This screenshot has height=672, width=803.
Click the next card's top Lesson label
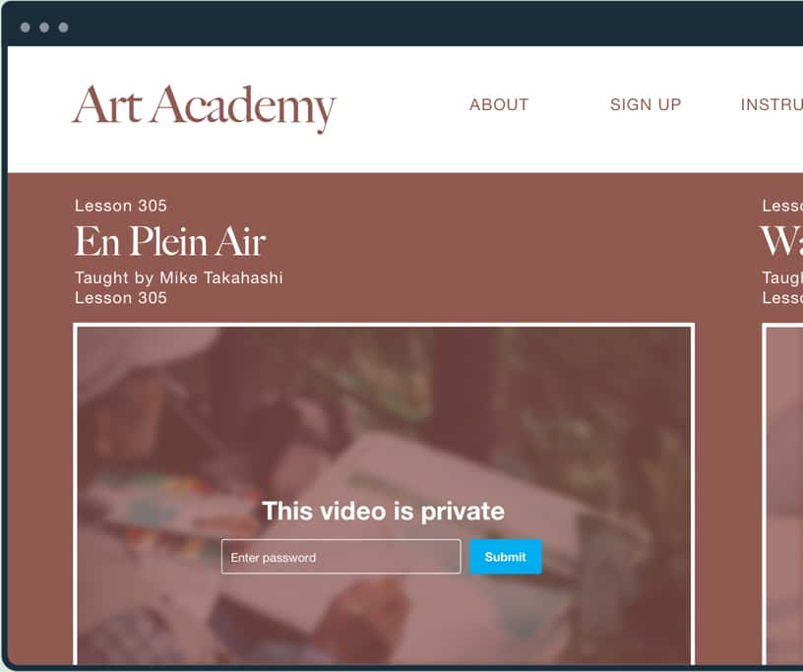click(782, 206)
